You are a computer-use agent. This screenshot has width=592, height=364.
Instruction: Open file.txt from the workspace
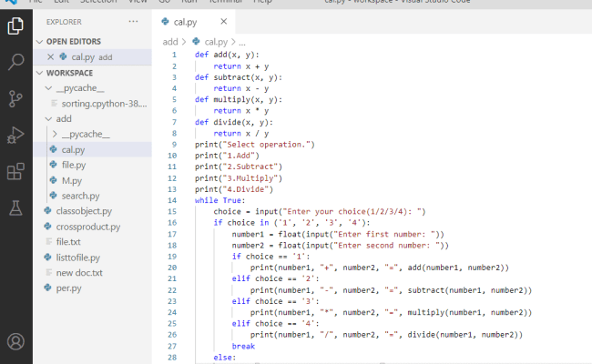[93, 241]
